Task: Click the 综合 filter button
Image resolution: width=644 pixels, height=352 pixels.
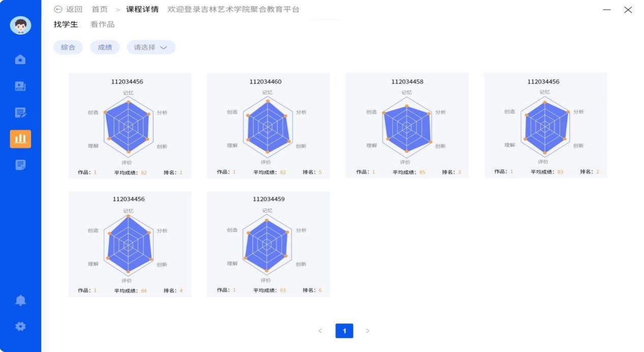Action: click(68, 47)
